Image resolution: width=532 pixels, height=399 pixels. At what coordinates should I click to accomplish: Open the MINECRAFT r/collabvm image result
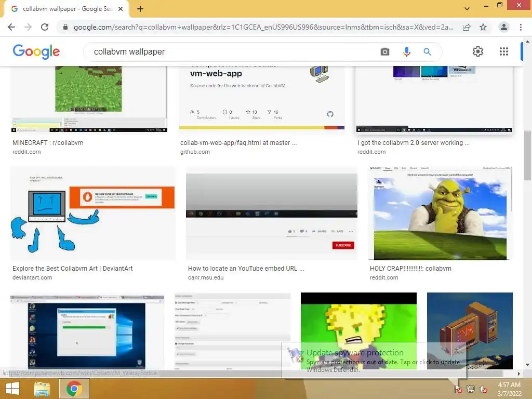click(x=89, y=99)
